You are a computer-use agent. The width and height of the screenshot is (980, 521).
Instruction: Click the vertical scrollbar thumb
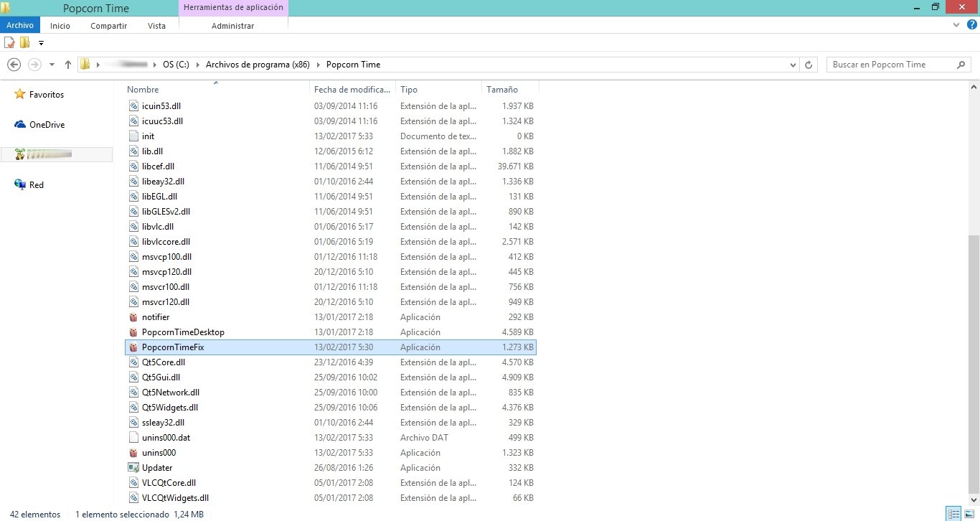pyautogui.click(x=974, y=366)
